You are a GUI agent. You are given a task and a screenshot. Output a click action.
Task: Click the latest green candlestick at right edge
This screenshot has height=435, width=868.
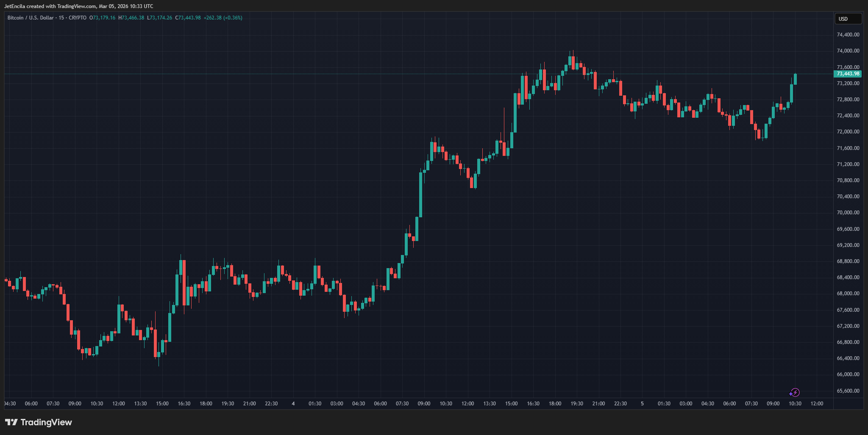pos(795,79)
